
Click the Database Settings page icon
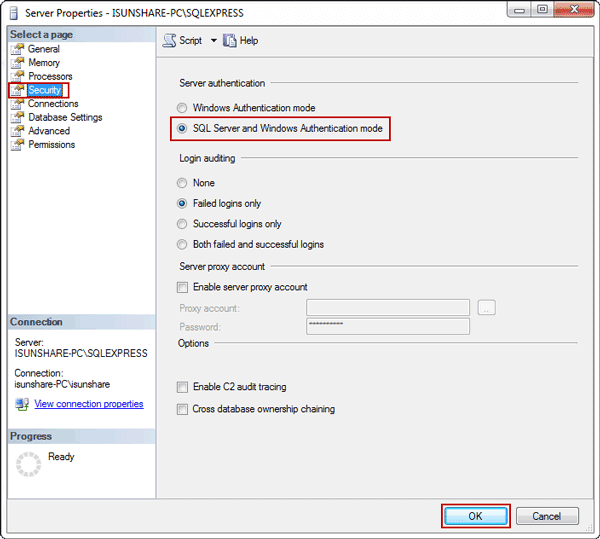[17, 117]
